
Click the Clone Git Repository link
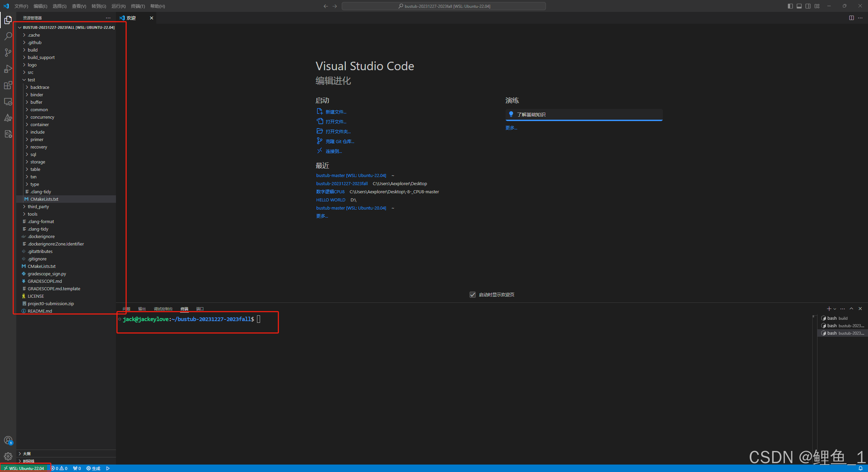point(340,141)
